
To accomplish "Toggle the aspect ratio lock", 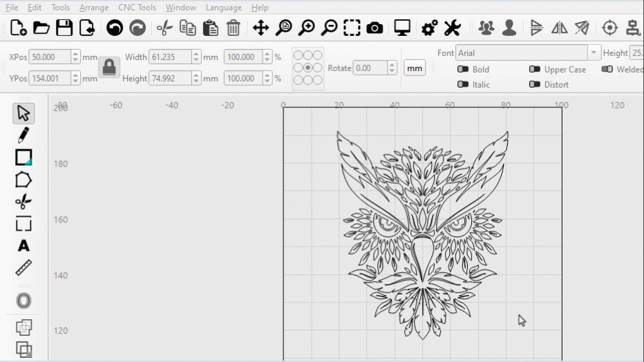I will pos(109,67).
